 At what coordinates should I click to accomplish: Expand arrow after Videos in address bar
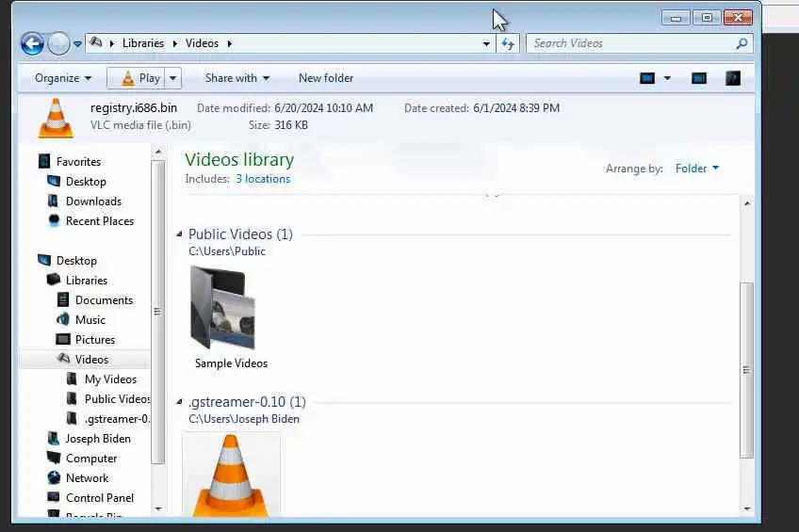(230, 43)
